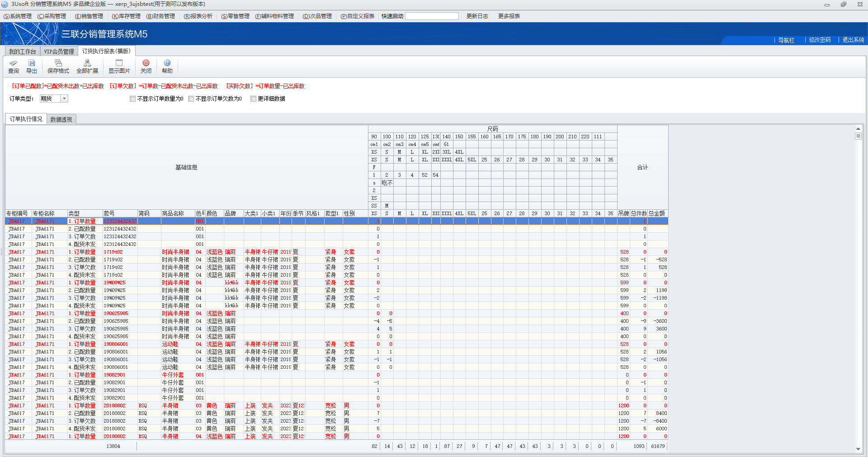Click the red 关闭 close toolbar icon
This screenshot has width=868, height=457.
pos(146,66)
